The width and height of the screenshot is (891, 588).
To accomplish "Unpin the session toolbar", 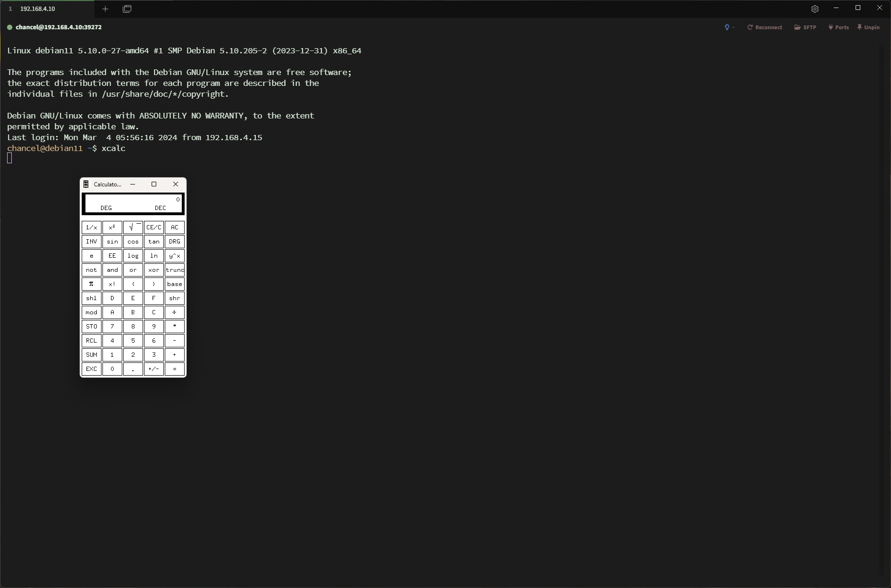I will [x=868, y=27].
